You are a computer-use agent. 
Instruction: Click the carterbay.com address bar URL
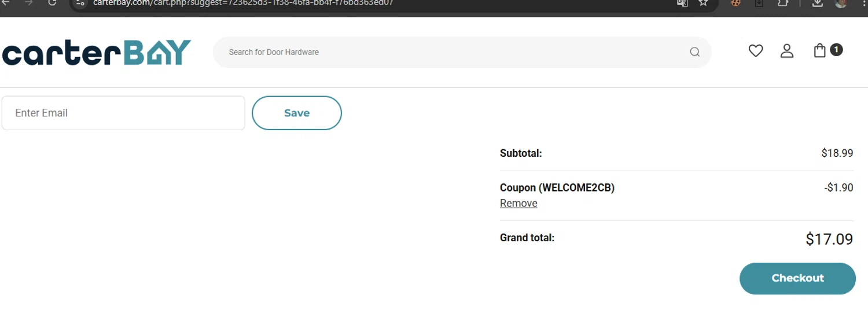click(243, 3)
